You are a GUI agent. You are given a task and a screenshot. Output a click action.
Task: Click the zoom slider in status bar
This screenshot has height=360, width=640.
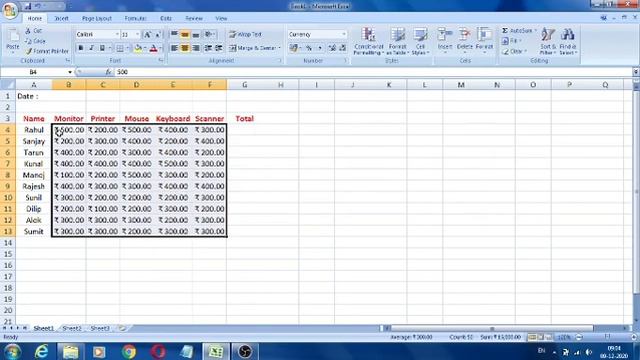pos(607,337)
